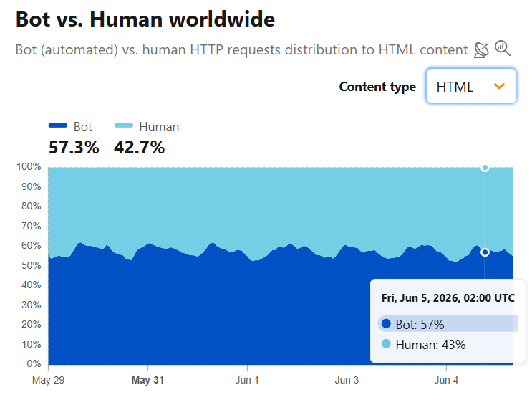Expand the orange chevron in Content type
532x400 pixels.
click(499, 86)
